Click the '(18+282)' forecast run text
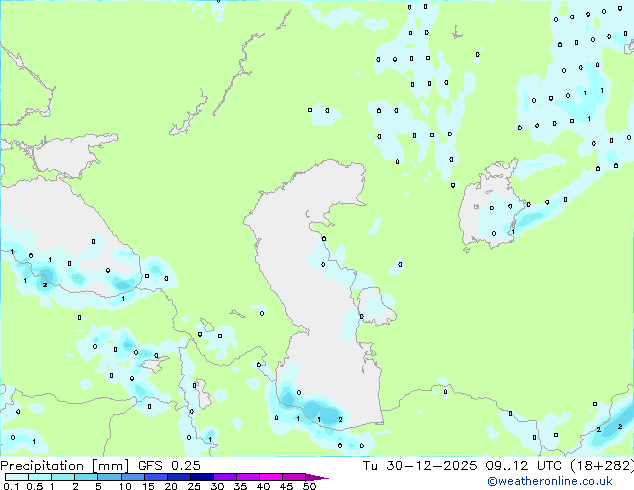Screen dimensions: 634x490 tap(602, 466)
